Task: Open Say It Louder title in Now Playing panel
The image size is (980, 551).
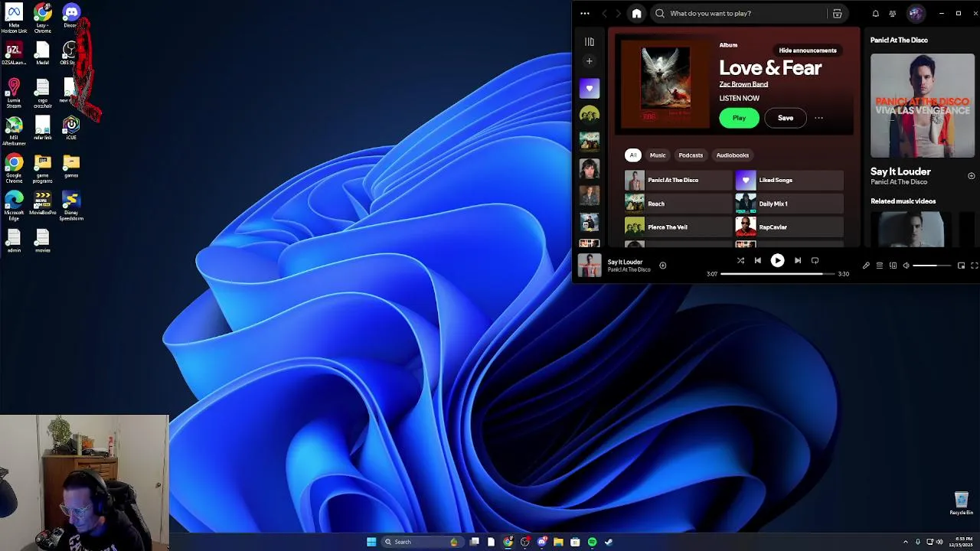Action: pos(900,171)
